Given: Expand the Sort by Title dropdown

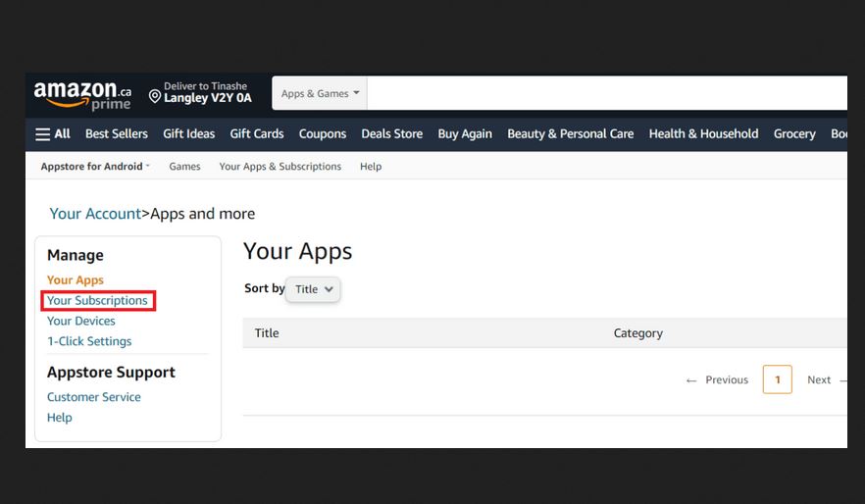Looking at the screenshot, I should coord(313,289).
